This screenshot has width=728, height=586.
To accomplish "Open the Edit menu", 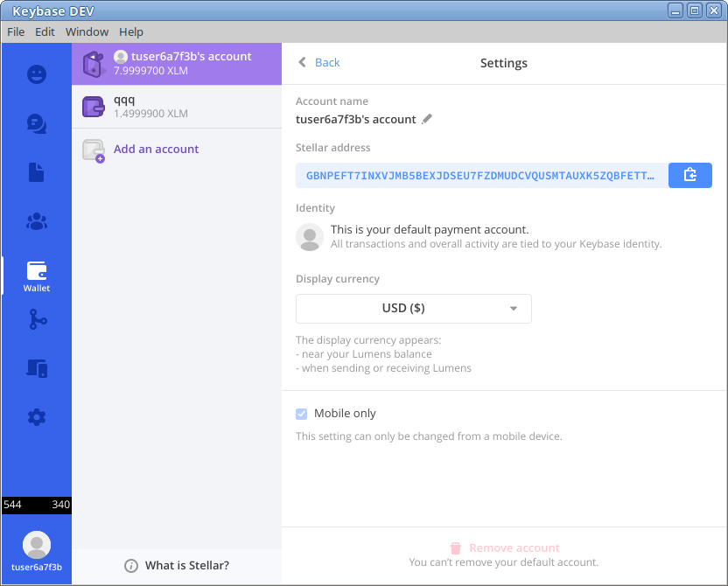I will [45, 32].
